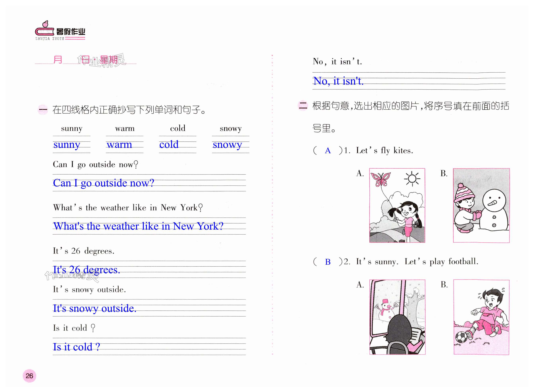Click blue answer No, it isn't
Screen dimensions: 534x392
338,81
